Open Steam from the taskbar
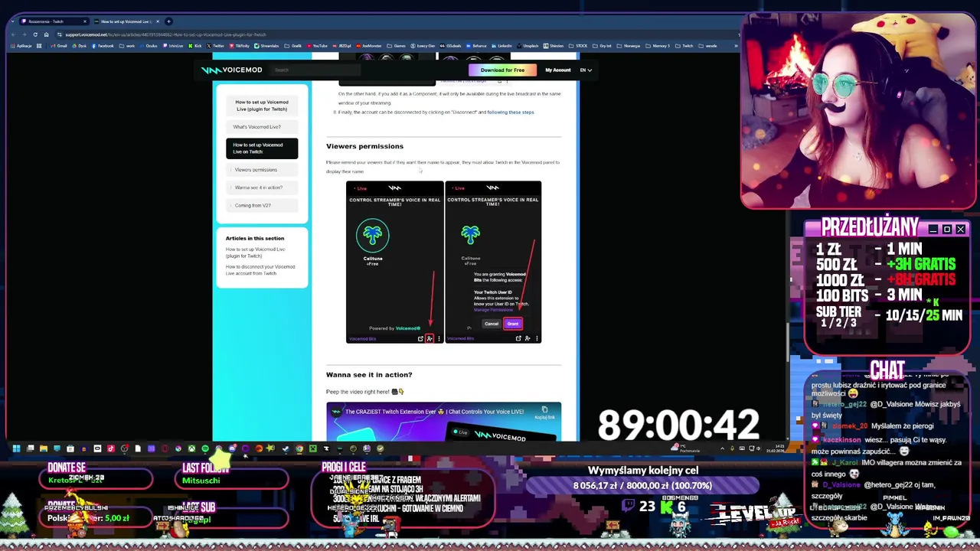This screenshot has width=980, height=551. click(286, 448)
